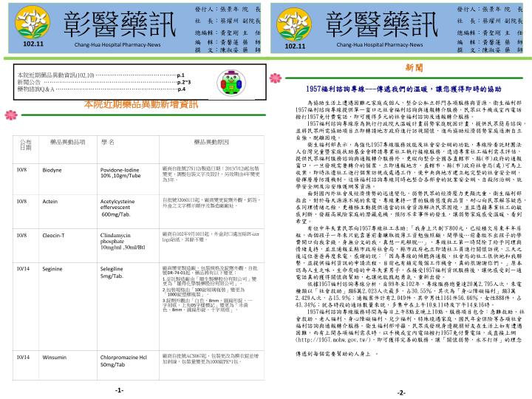
Task: Click the 10/8 date in Cleocin-T row
Action: pyautogui.click(x=21, y=235)
